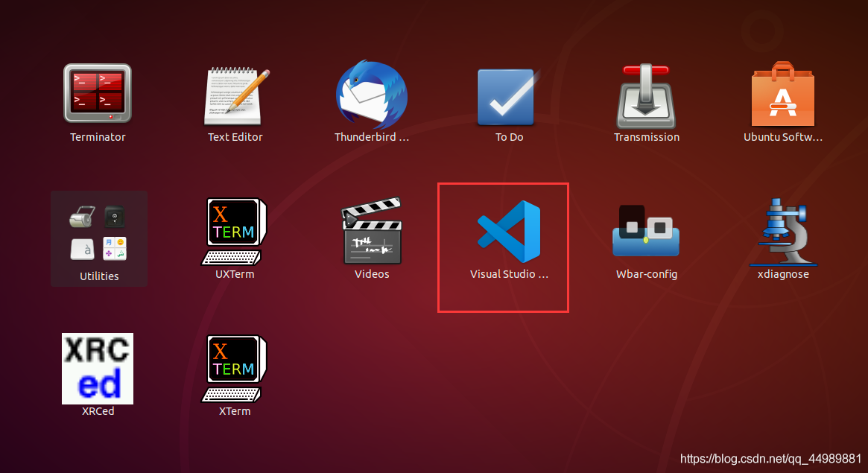Click the Wbar-config label
The height and width of the screenshot is (473, 868).
pyautogui.click(x=647, y=274)
